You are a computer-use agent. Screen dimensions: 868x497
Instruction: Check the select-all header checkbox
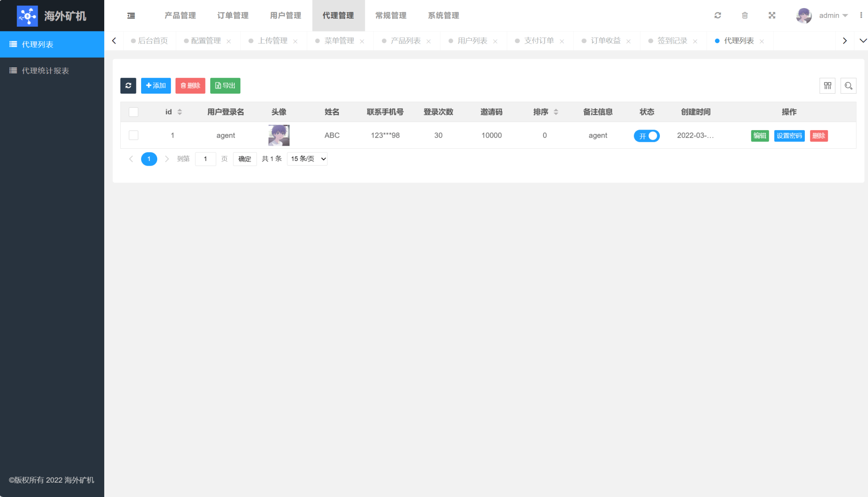[134, 112]
